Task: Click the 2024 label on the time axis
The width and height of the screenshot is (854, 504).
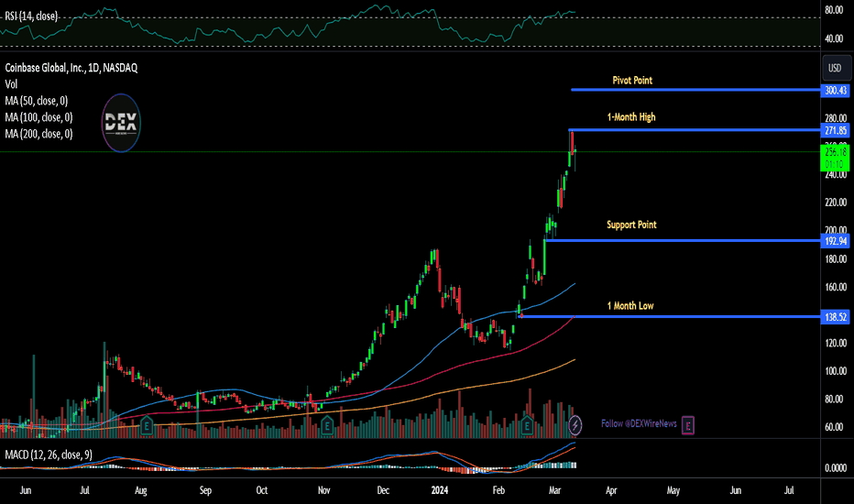Action: [x=440, y=490]
